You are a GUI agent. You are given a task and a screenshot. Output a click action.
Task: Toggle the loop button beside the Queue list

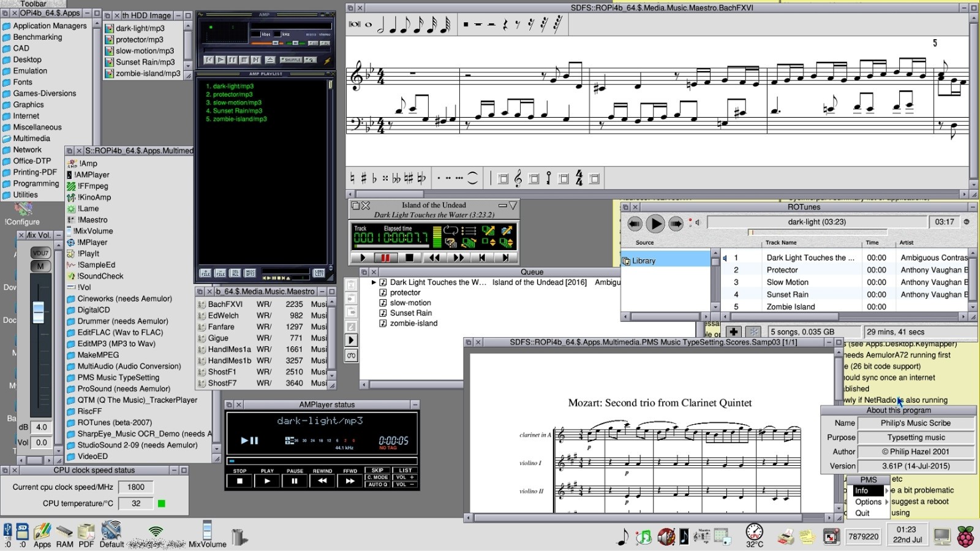coord(351,355)
